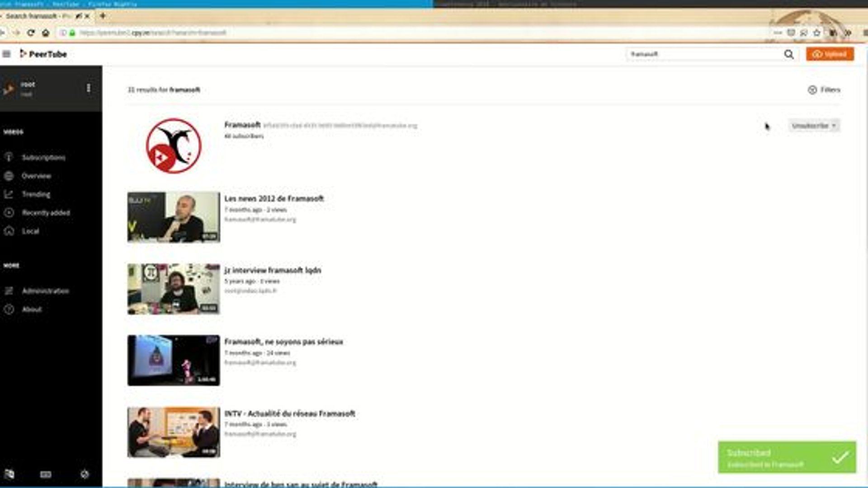Open the browser page actions menu

778,33
